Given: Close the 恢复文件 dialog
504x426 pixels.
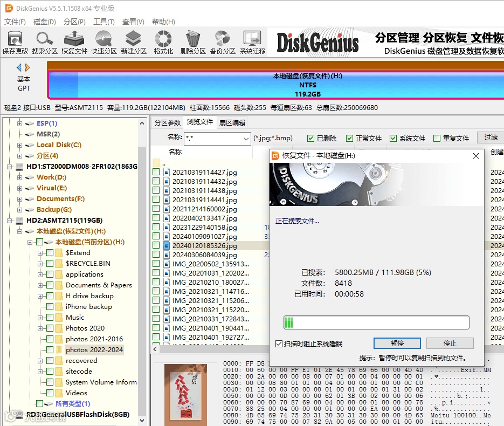Looking at the screenshot, I should click(476, 156).
